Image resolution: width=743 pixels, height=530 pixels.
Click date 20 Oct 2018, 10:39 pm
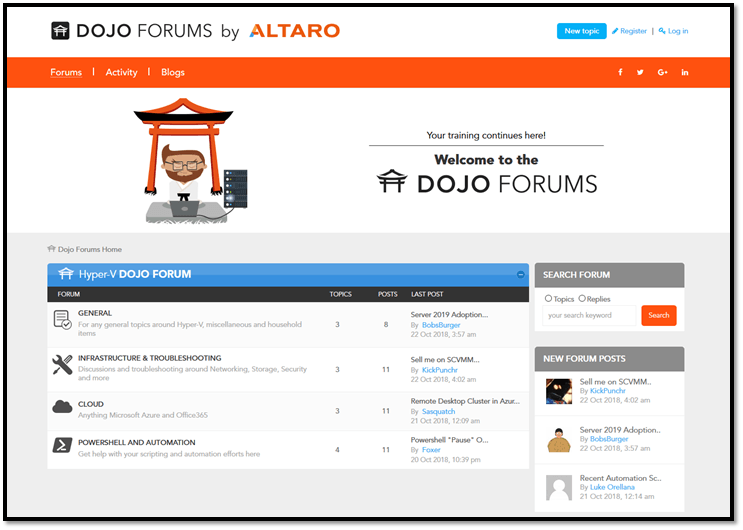(x=445, y=460)
